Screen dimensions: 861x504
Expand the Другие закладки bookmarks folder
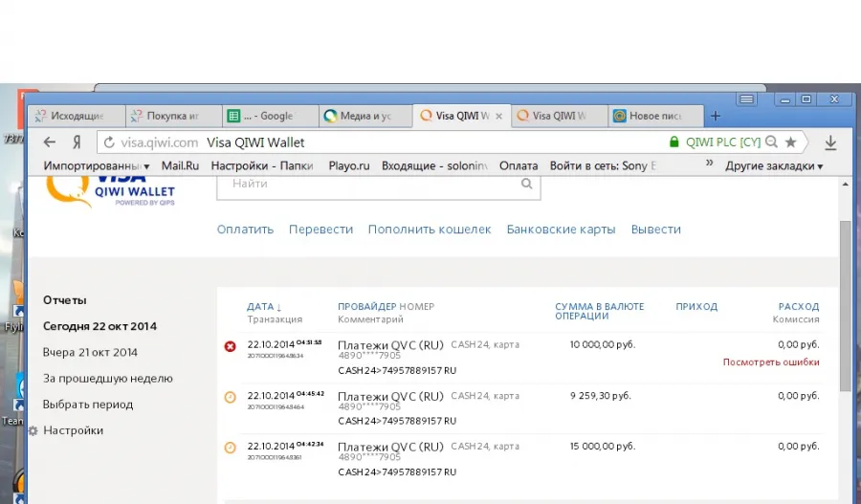774,165
